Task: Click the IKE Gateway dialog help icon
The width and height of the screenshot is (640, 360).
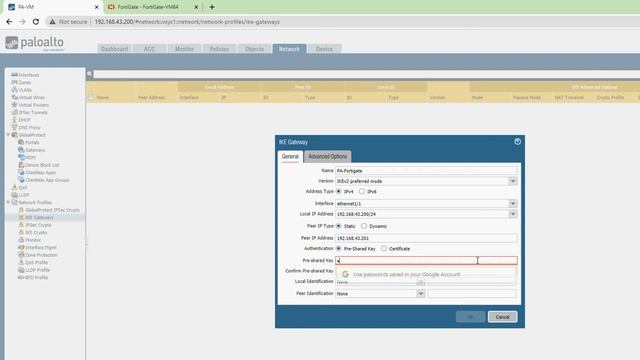Action: click(x=517, y=142)
